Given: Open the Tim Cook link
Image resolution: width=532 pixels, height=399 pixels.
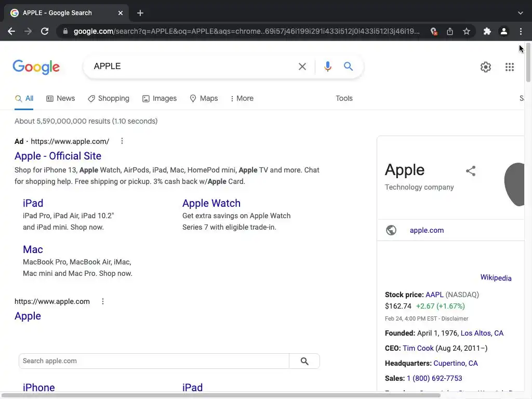Looking at the screenshot, I should point(418,348).
